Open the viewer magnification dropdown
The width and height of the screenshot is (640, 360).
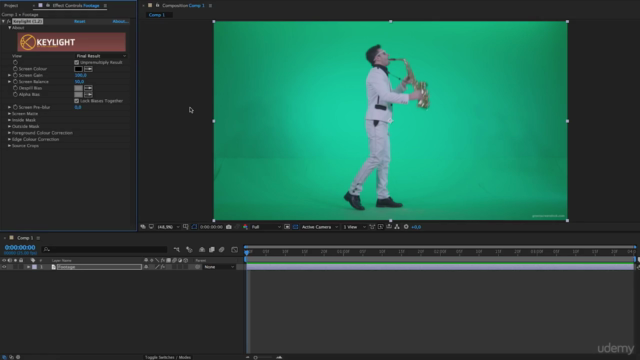[168, 227]
